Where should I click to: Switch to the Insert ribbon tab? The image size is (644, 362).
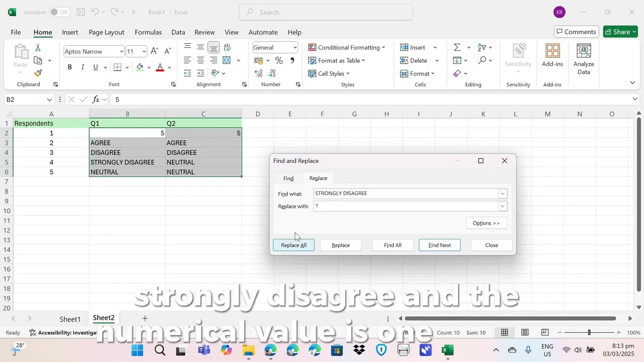(70, 32)
